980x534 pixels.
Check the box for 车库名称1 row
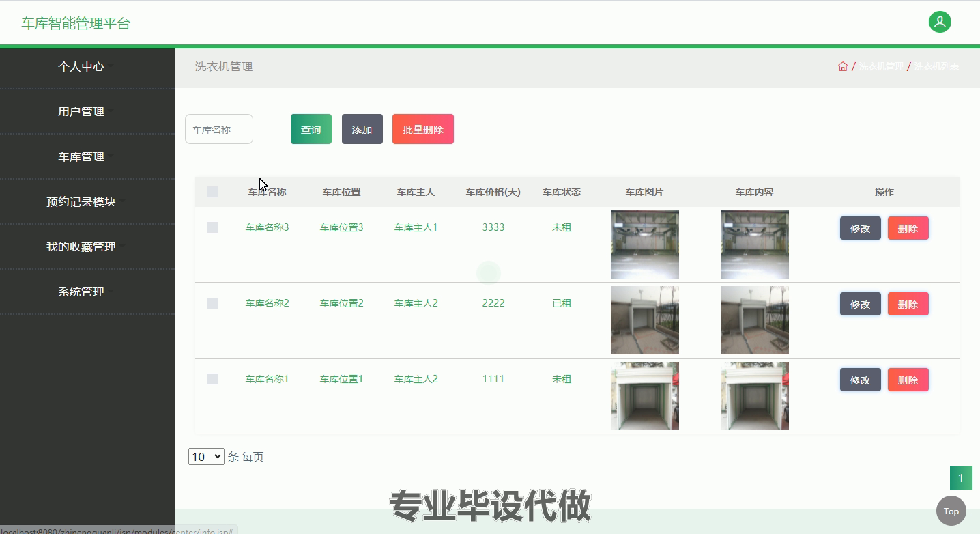[x=213, y=379]
